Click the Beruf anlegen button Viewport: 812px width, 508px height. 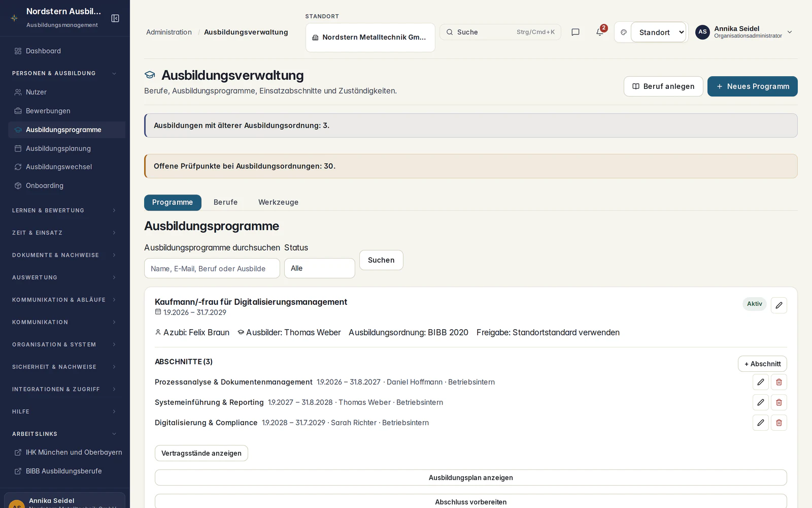click(x=663, y=86)
